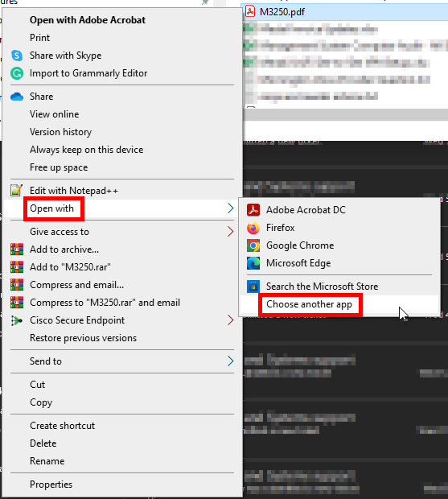Expand the Send to submenu arrow
The height and width of the screenshot is (499, 448).
click(x=231, y=361)
